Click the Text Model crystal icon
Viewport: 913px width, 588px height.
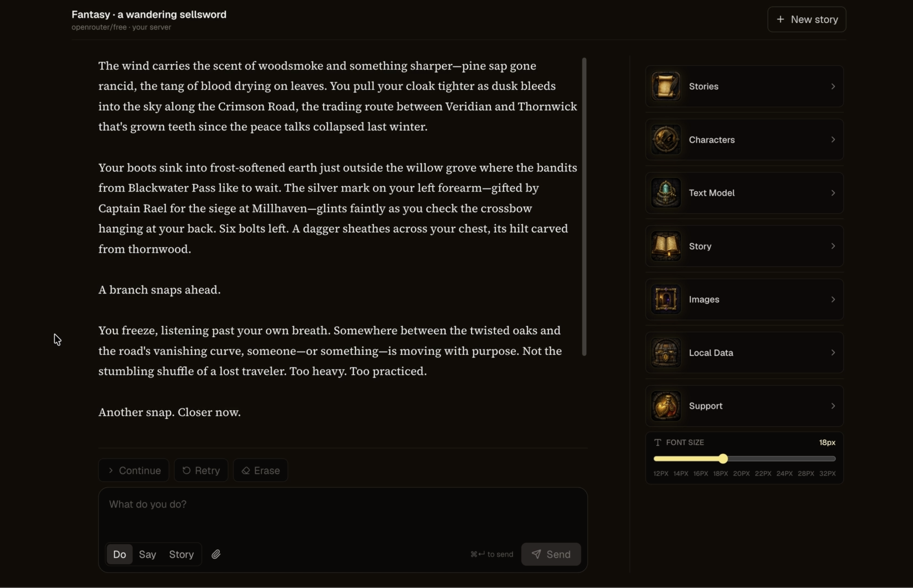point(666,193)
